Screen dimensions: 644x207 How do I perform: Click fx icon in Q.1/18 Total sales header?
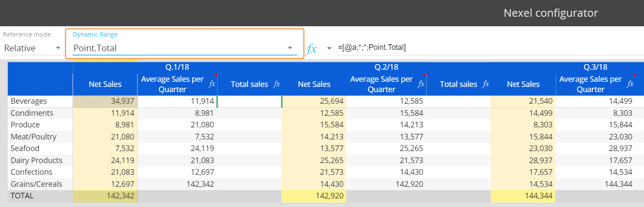click(277, 84)
